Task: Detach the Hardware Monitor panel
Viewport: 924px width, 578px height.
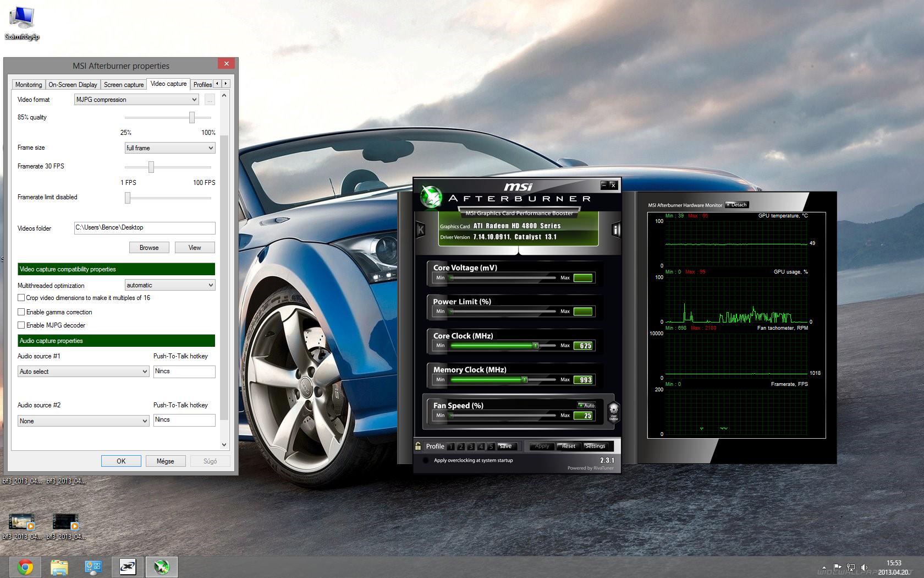Action: click(737, 205)
